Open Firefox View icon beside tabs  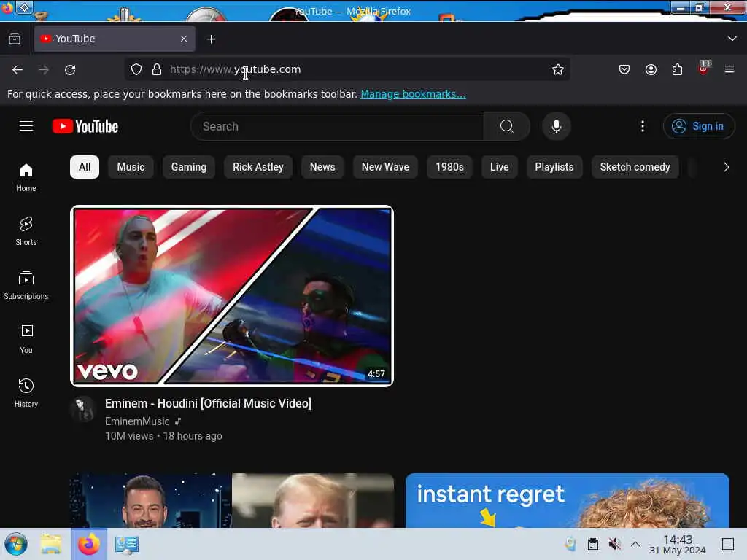click(x=15, y=39)
